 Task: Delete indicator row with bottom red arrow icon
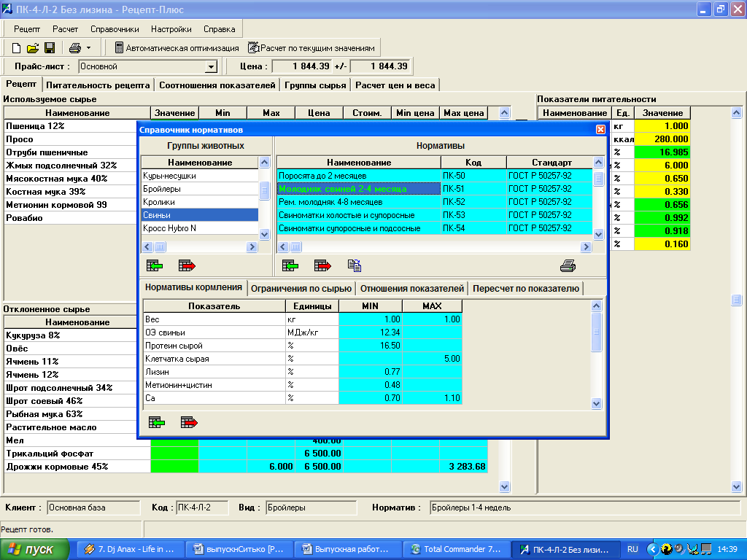pos(189,422)
